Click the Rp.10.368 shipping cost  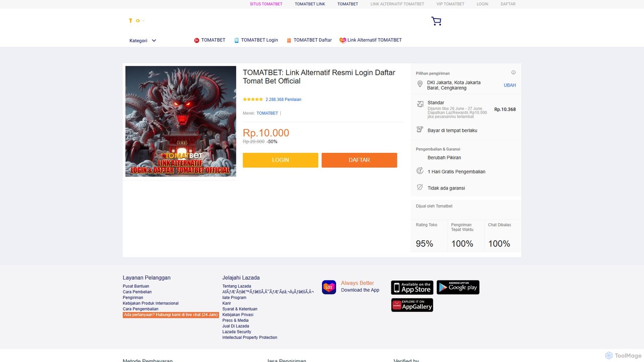pos(505,110)
